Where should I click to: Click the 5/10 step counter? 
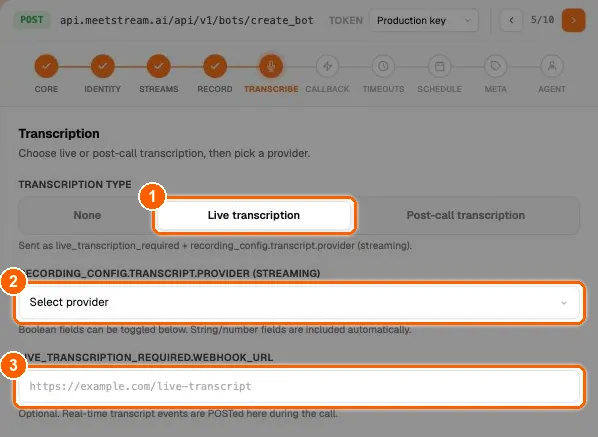[542, 20]
